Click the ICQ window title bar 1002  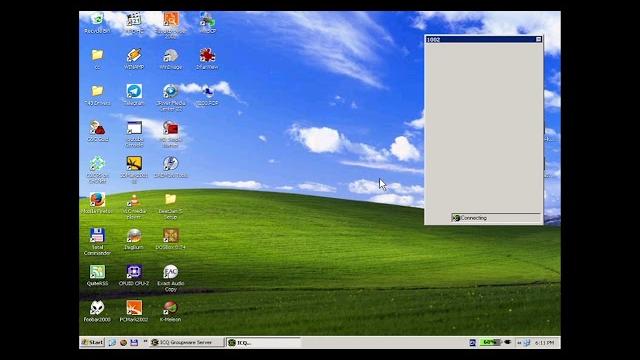[x=480, y=40]
